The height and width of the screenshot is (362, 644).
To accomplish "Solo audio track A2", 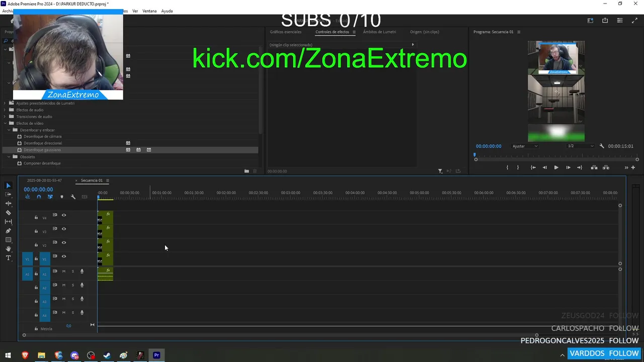I will point(72,285).
